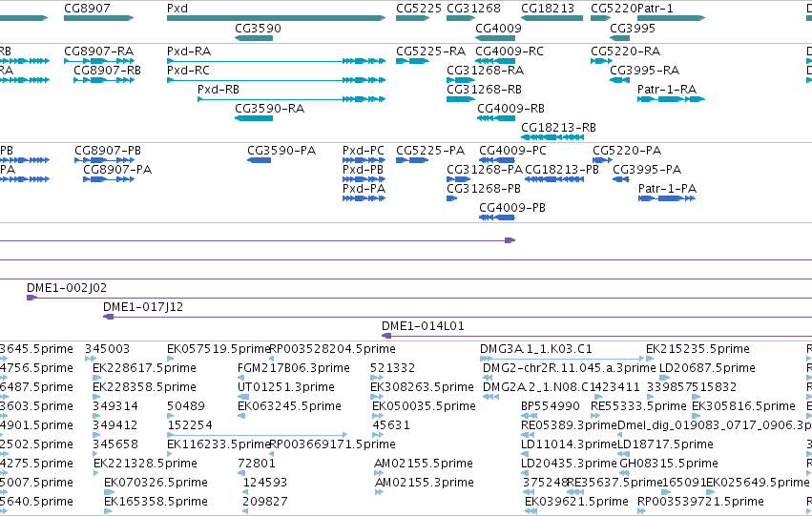Viewport: 812px width, 516px height.
Task: Select the CG18213-PB protein label
Action: (x=562, y=170)
